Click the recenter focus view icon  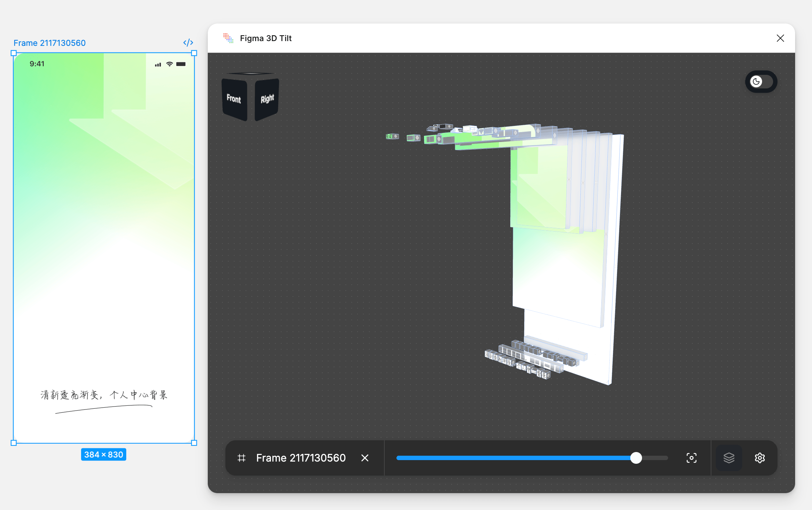coord(691,458)
